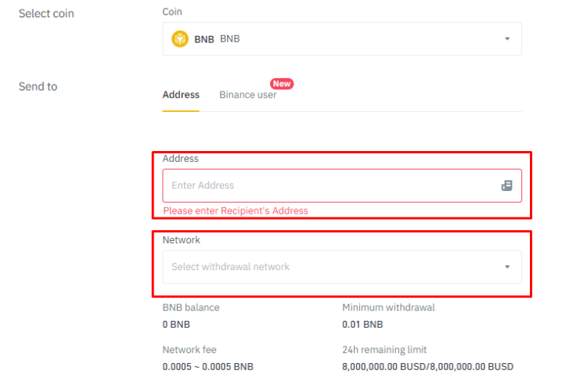Click the 'BNB balance' label
The width and height of the screenshot is (562, 392).
point(191,307)
